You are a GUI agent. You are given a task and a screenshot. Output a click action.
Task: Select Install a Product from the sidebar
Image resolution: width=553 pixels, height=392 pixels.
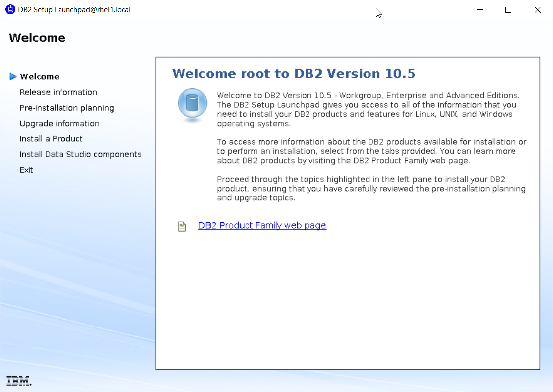[51, 139]
